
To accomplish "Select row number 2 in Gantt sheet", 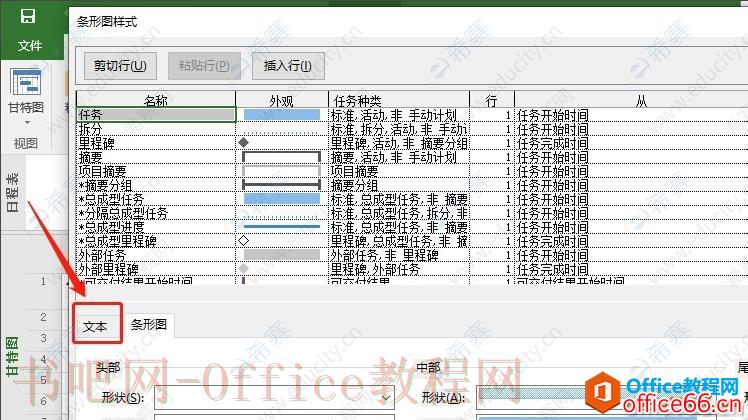I will 43,317.
